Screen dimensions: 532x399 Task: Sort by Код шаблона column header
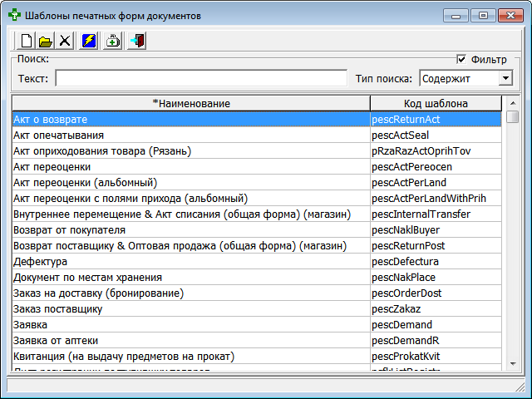436,103
